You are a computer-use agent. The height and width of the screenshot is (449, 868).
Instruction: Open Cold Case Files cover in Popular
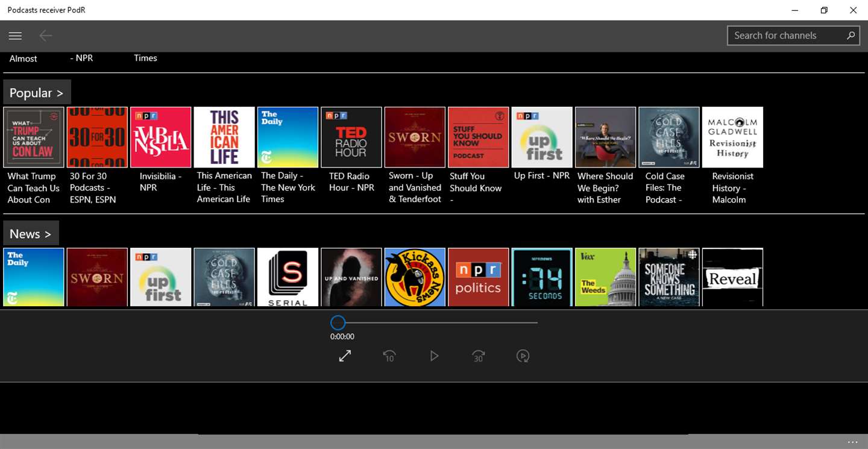pos(669,137)
